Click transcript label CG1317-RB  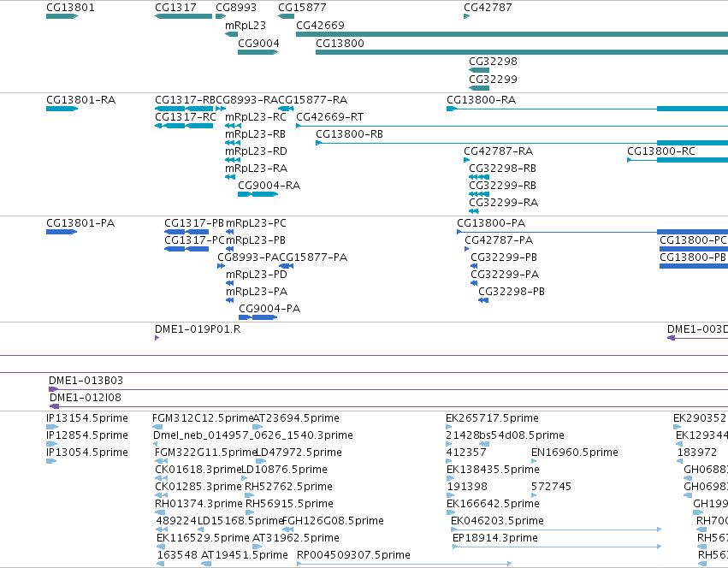tap(186, 100)
